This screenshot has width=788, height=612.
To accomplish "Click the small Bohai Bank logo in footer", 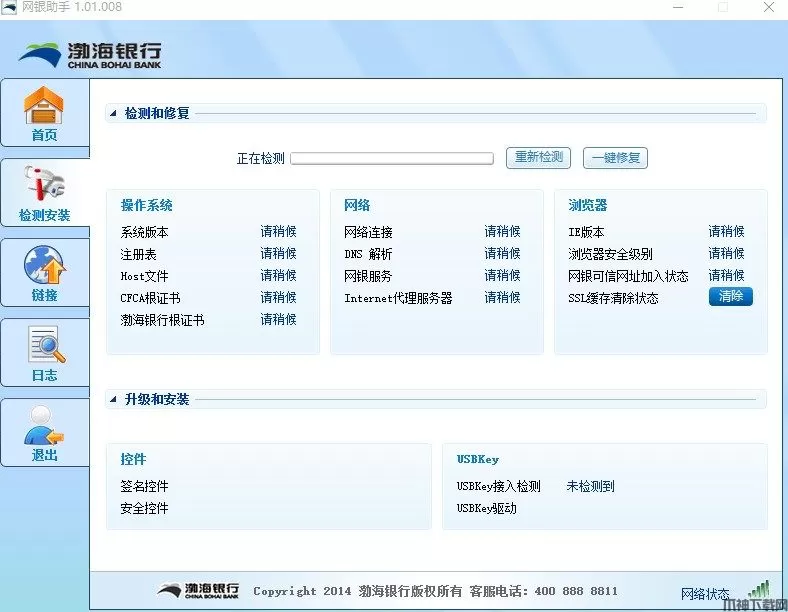I will tap(198, 591).
